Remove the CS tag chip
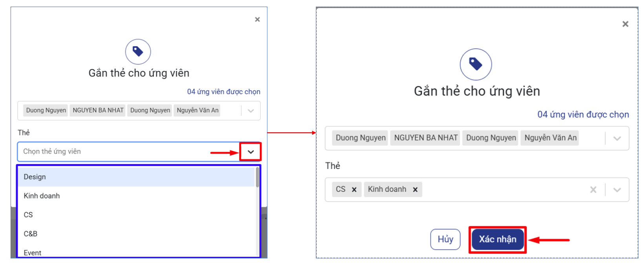This screenshot has width=644, height=263. [x=354, y=190]
